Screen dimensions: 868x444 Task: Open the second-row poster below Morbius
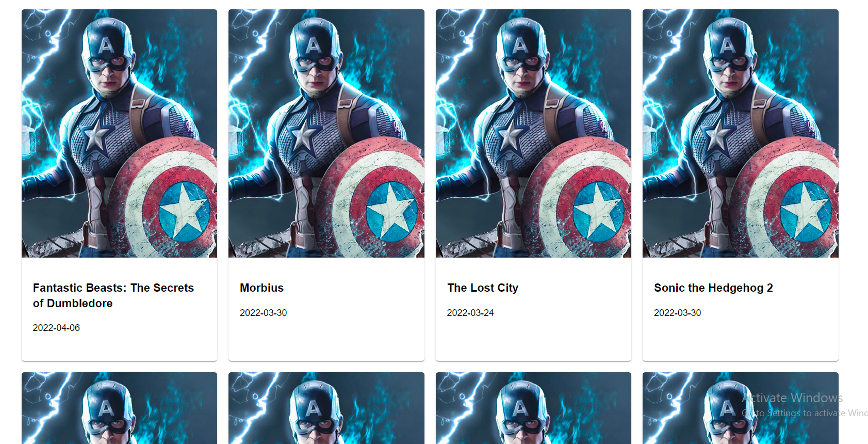(326, 408)
